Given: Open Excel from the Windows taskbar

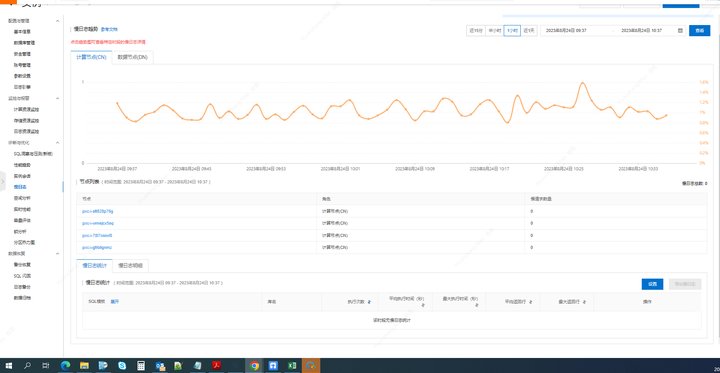Looking at the screenshot, I should pos(292,366).
